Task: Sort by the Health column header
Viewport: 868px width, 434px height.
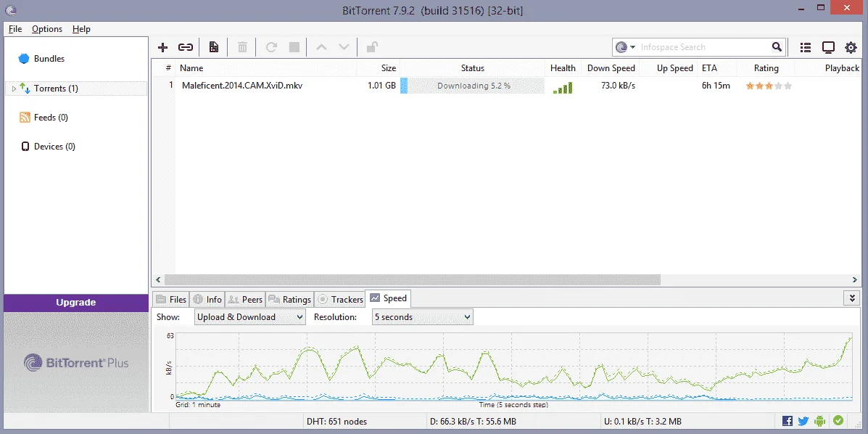Action: (x=563, y=68)
